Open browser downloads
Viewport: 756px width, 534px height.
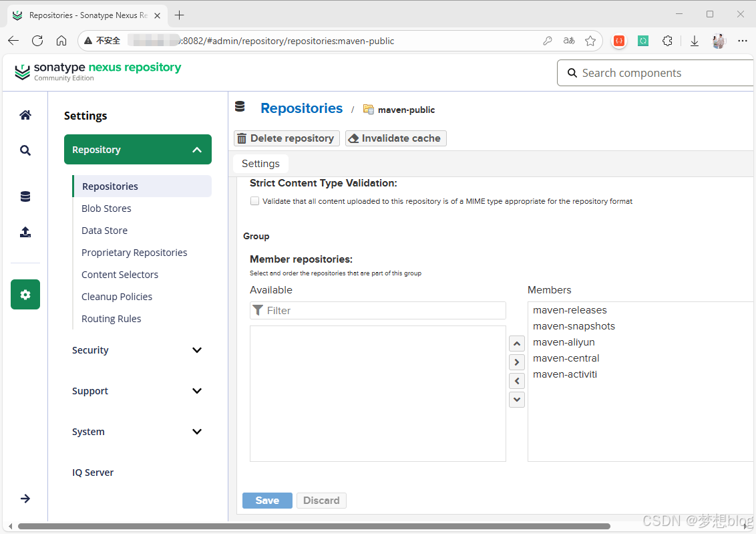click(695, 41)
